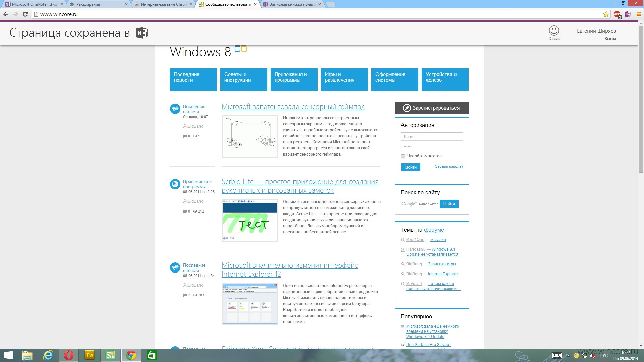Bookmark this page with the star icon
The width and height of the screenshot is (644, 362).
pyautogui.click(x=606, y=14)
